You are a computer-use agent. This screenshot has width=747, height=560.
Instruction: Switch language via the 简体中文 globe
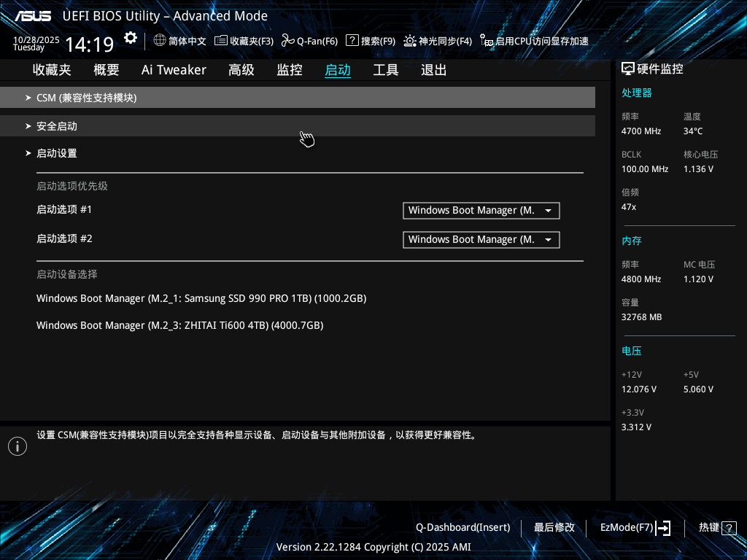179,41
